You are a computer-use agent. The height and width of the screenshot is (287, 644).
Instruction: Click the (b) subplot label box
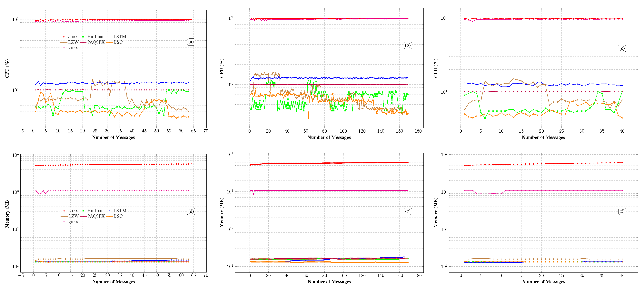[408, 45]
